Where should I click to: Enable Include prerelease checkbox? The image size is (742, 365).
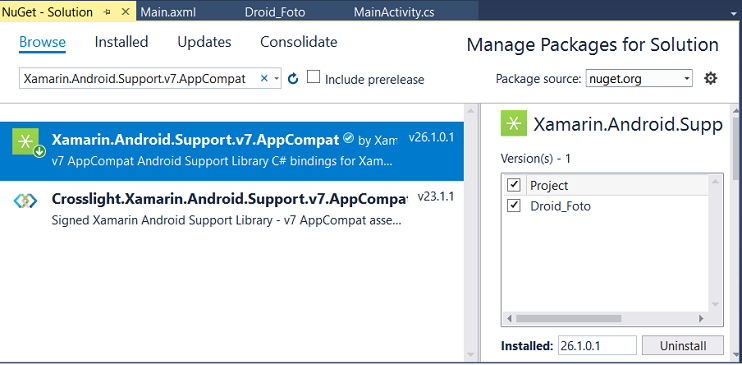tap(313, 77)
